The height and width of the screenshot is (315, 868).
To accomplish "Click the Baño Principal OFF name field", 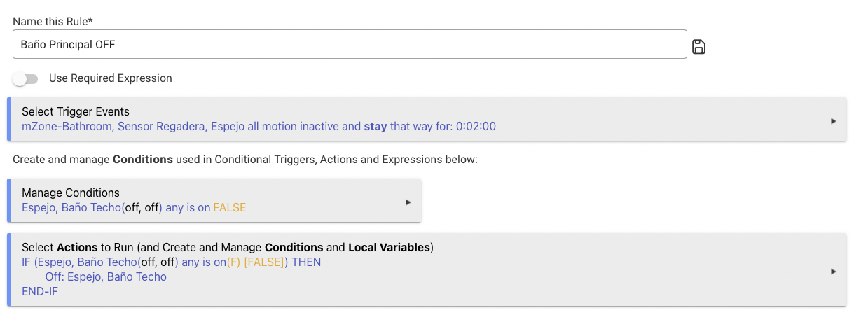I will 350,44.
